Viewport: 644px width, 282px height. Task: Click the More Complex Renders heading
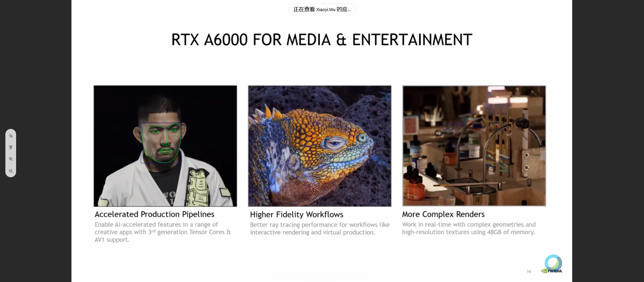click(443, 214)
